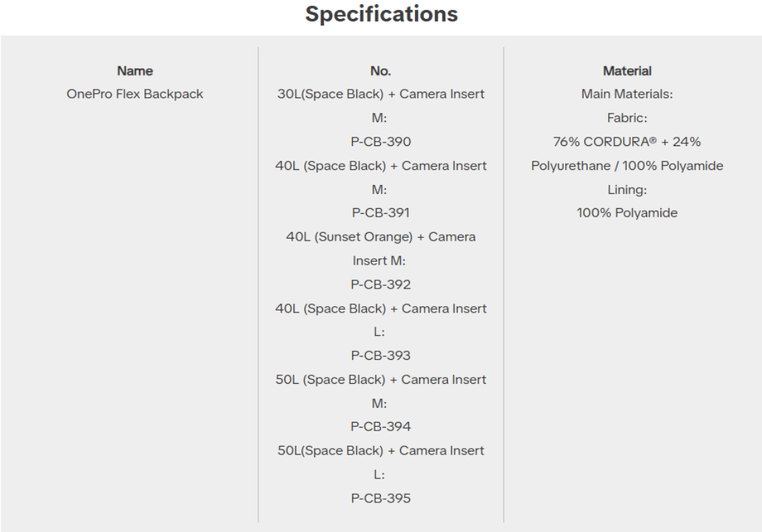The height and width of the screenshot is (532, 762).
Task: Select model number P-CB-390
Action: click(x=380, y=142)
